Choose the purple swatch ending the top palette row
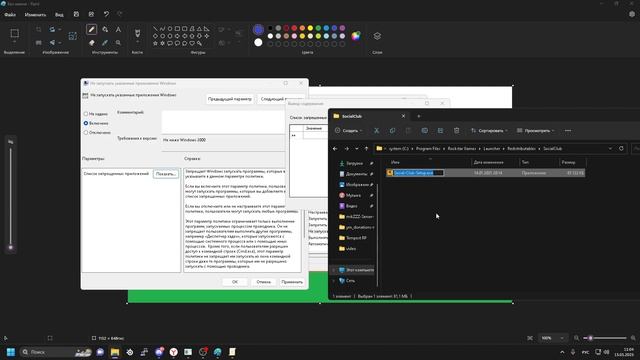Image resolution: width=640 pixels, height=360 pixels. coord(342,28)
